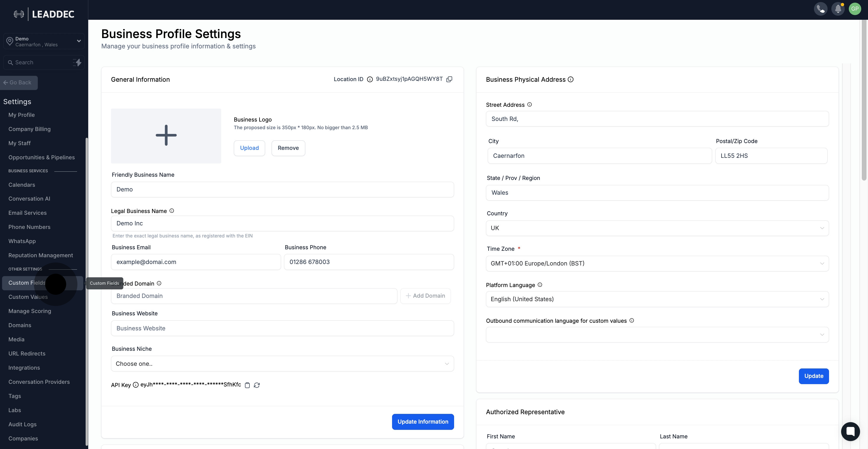Open My Profile settings
The height and width of the screenshot is (449, 868).
pyautogui.click(x=22, y=115)
